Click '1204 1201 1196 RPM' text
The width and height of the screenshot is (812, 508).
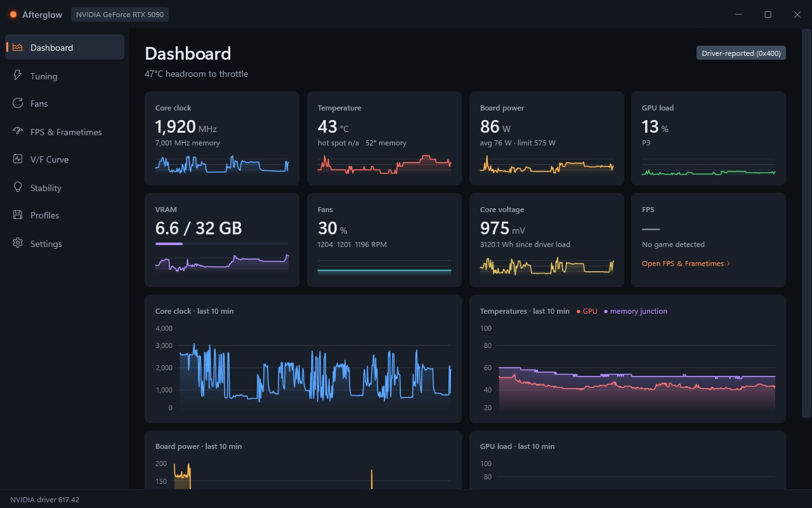[x=352, y=244]
